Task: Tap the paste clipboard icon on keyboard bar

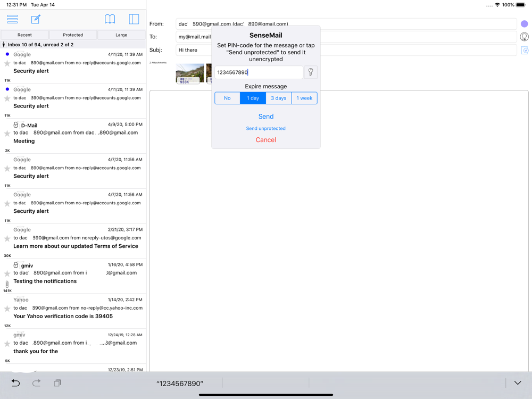Action: point(57,383)
